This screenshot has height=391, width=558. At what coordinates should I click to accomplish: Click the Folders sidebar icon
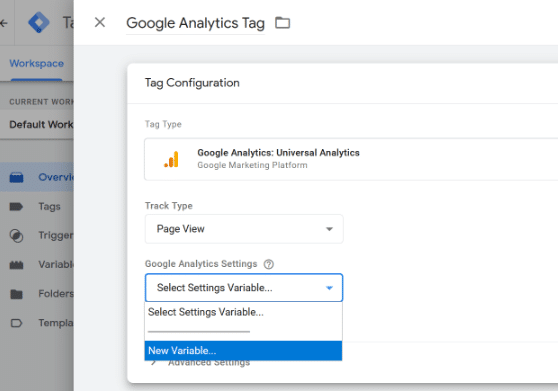(16, 294)
